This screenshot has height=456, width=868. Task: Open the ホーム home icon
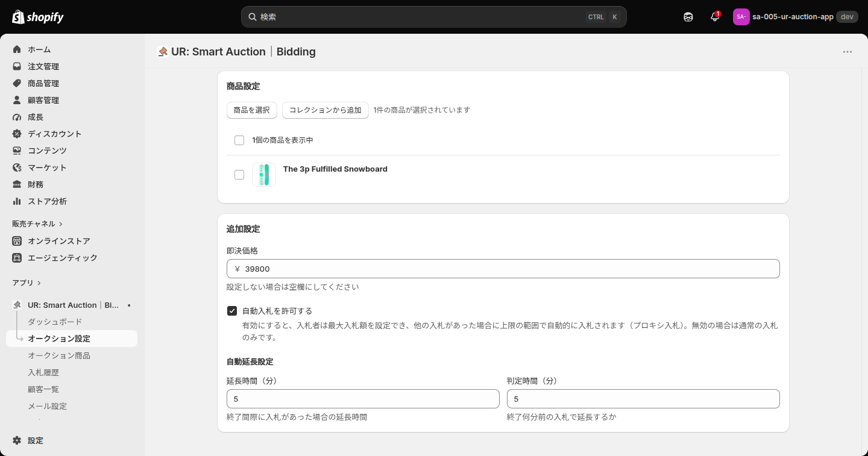(x=17, y=49)
